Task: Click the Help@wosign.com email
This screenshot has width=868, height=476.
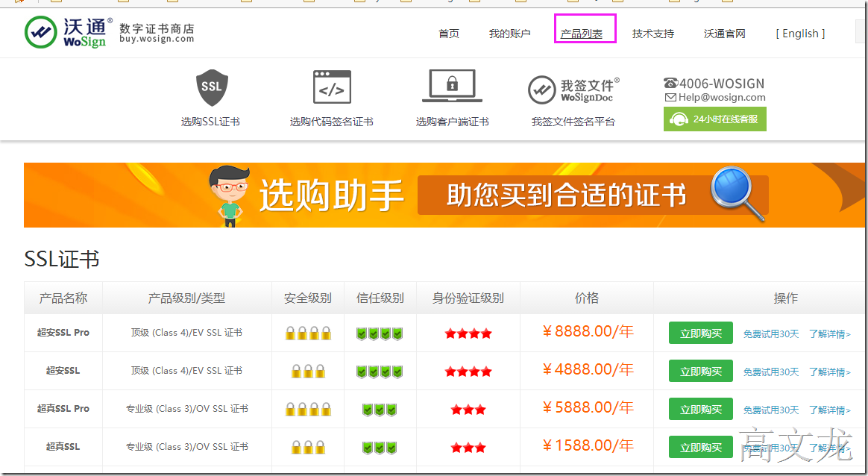Action: (715, 98)
